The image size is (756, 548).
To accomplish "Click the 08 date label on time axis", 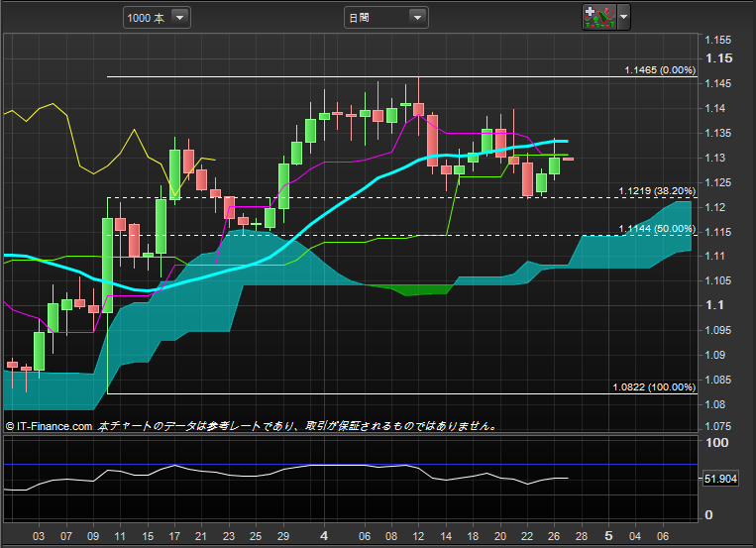I will (391, 536).
